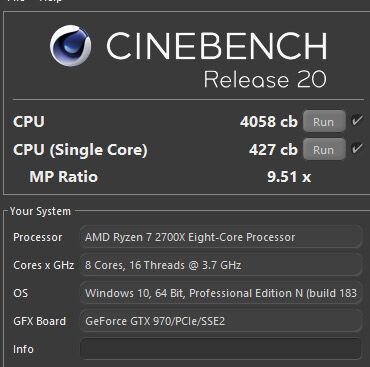Select the Processor field showing Ryzen 7 2700X
Viewport: 370px width, 367px height.
pyautogui.click(x=221, y=237)
